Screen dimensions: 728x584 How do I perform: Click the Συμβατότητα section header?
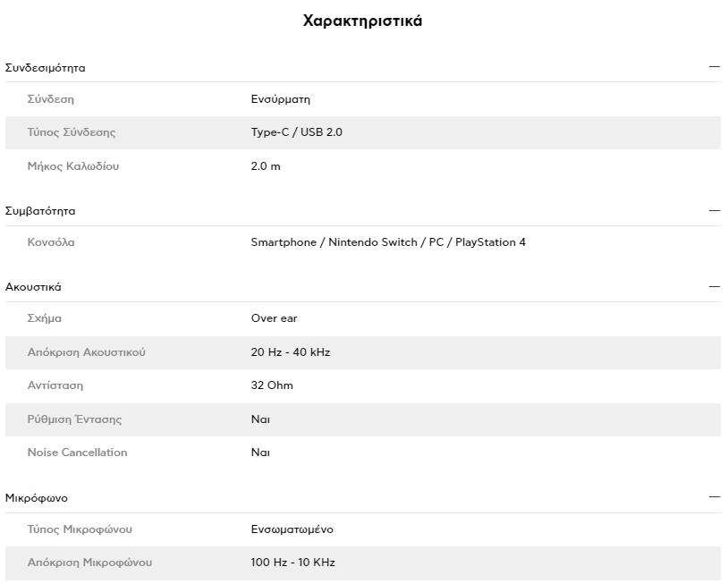(x=40, y=211)
